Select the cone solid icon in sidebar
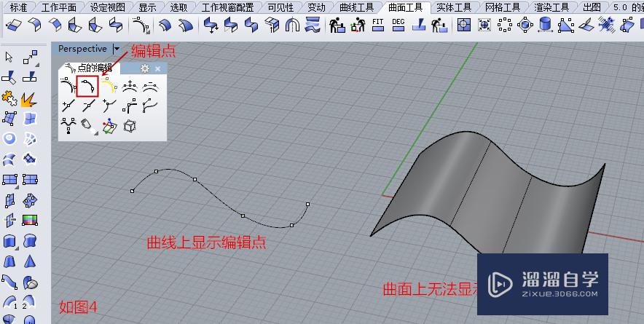The width and height of the screenshot is (644, 324). click(30, 261)
